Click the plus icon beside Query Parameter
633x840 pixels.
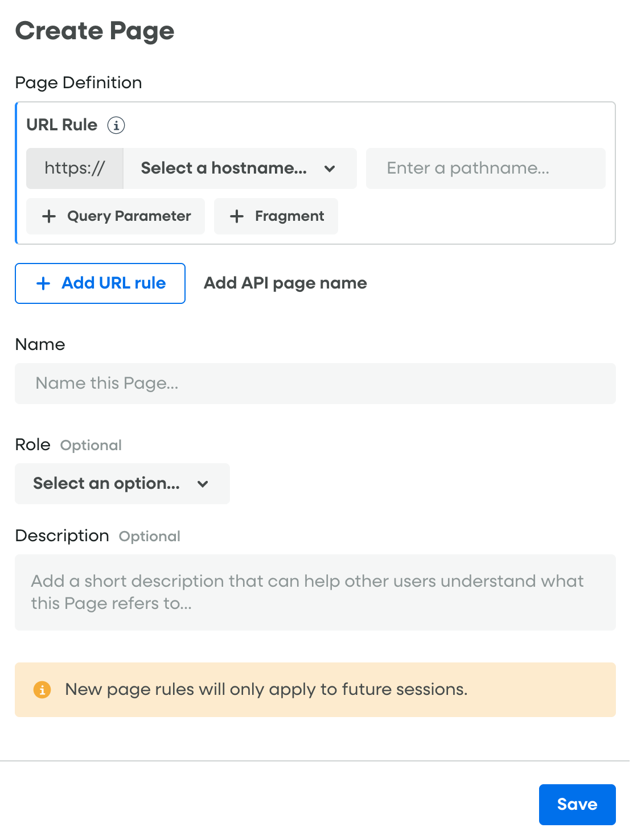[49, 216]
